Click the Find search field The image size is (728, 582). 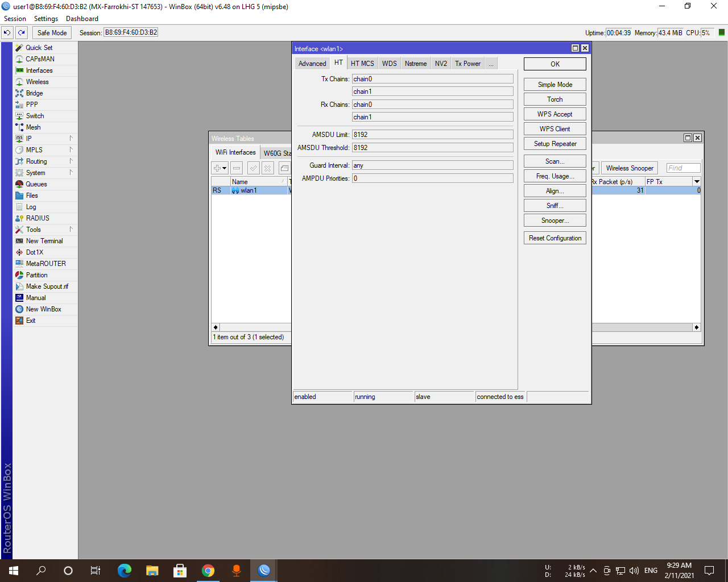682,167
